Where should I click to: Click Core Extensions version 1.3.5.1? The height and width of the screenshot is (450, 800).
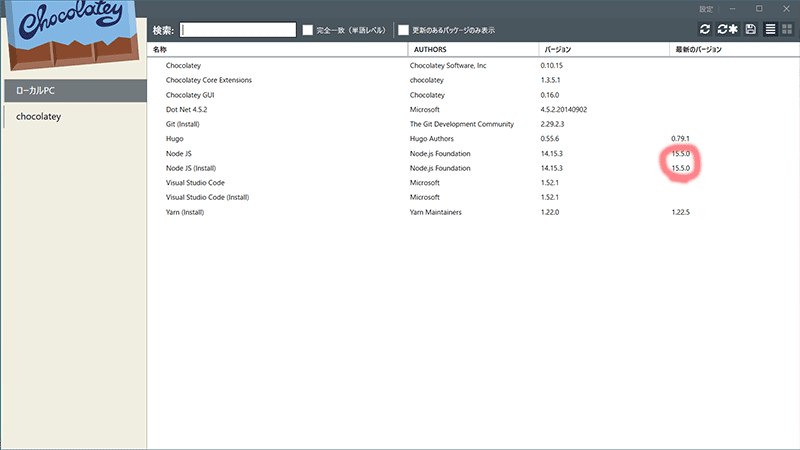point(550,80)
